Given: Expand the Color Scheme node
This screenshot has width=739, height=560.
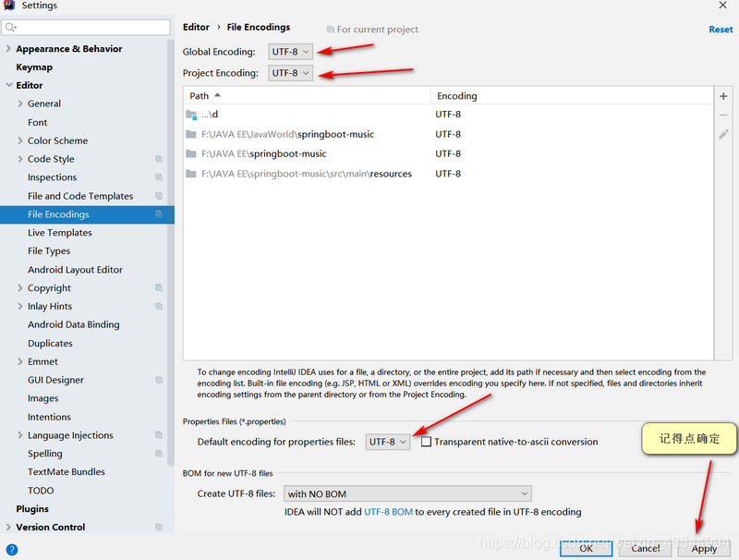Looking at the screenshot, I should coord(19,140).
